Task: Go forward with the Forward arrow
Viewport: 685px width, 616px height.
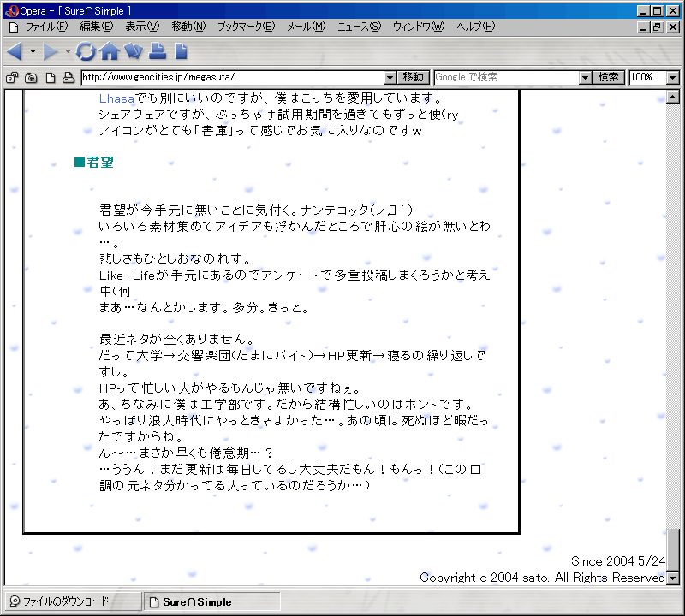Action: point(51,51)
